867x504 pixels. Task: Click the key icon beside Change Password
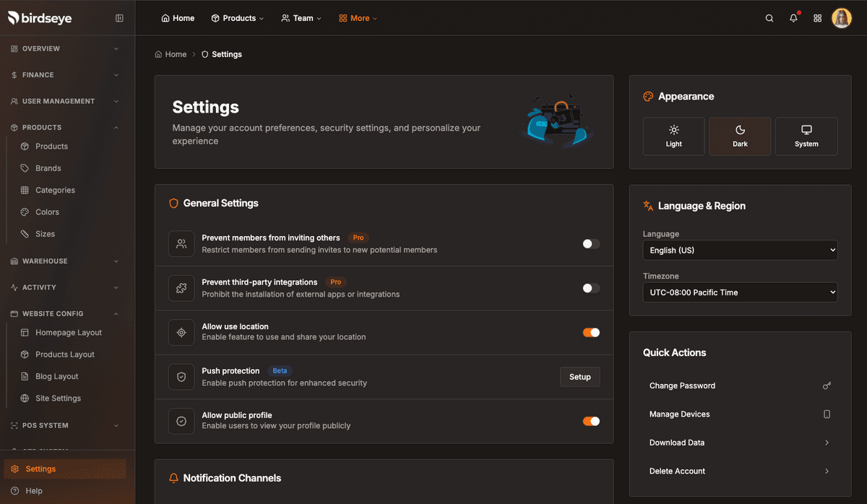827,386
